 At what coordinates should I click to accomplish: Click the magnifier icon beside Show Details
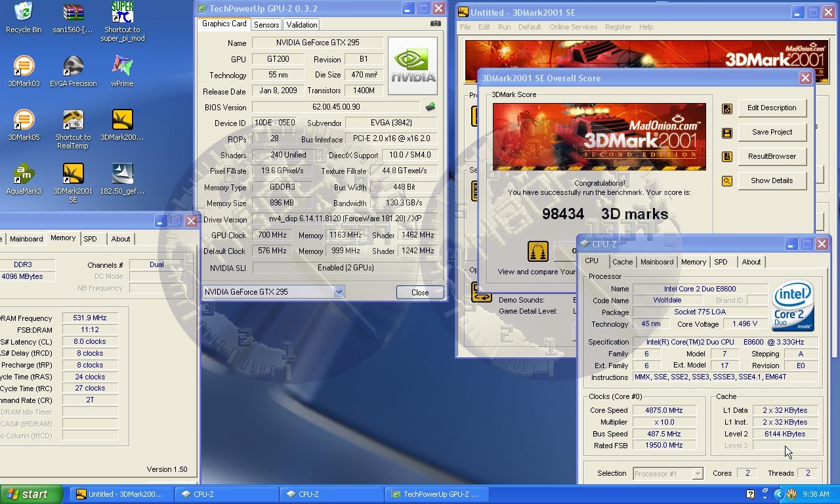[x=726, y=181]
